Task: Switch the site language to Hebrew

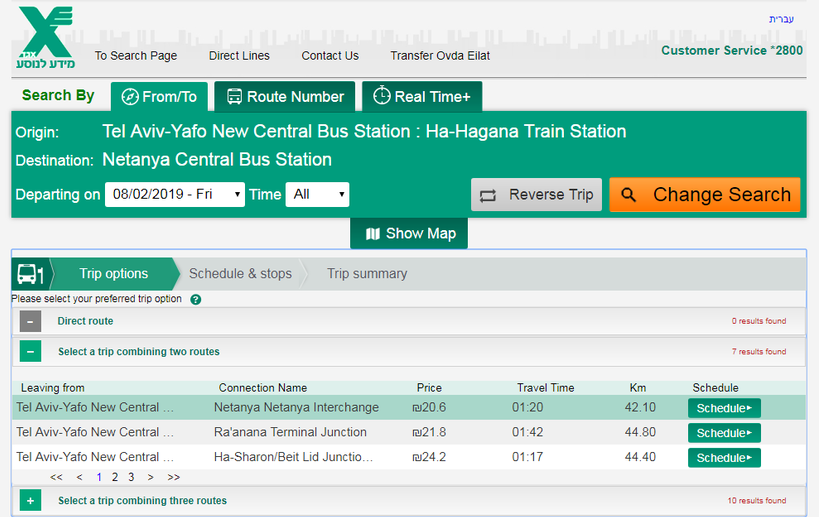Action: click(781, 19)
